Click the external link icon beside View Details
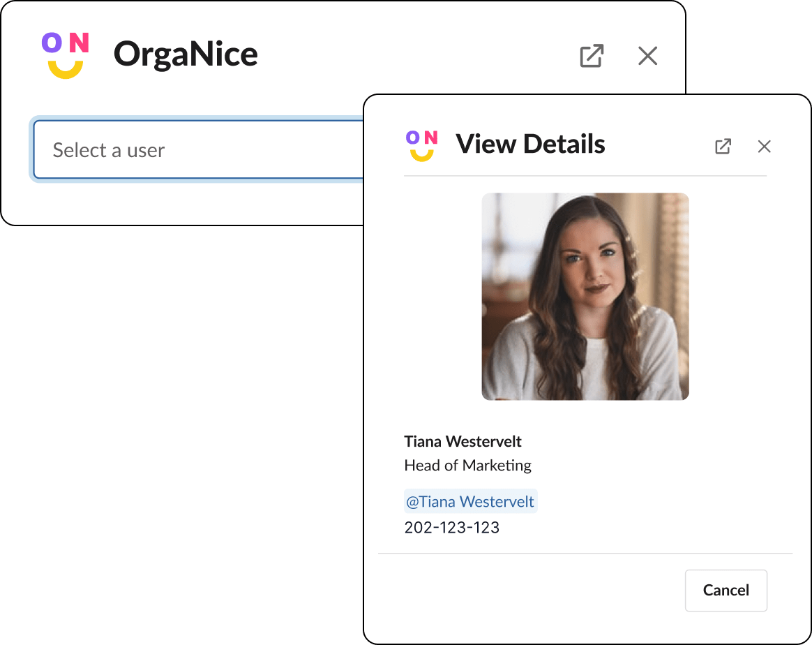This screenshot has width=812, height=645. click(x=723, y=146)
